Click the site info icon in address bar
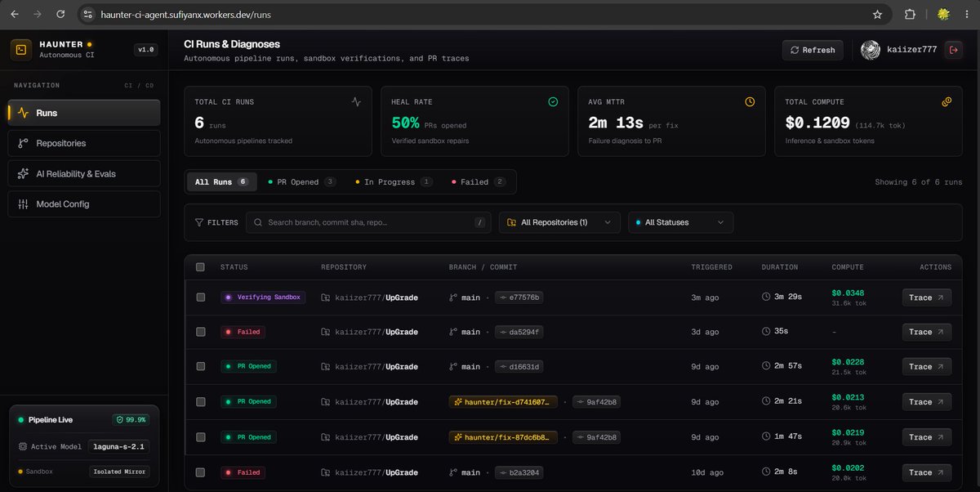 click(89, 14)
